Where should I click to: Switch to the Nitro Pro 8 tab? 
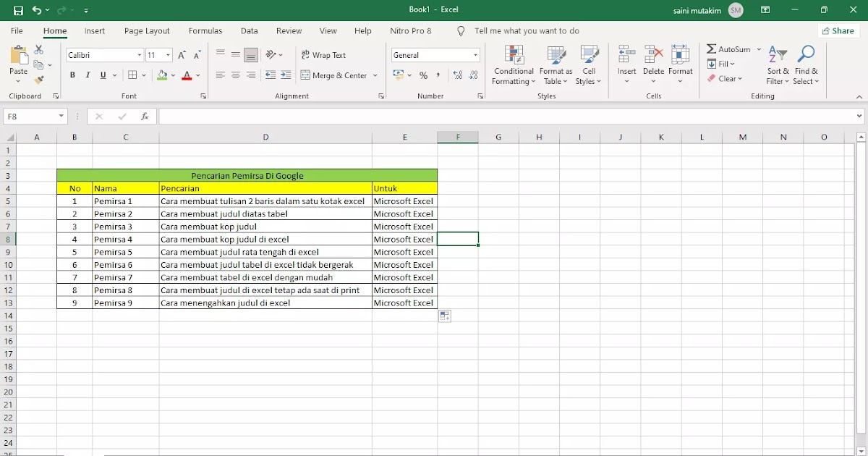pyautogui.click(x=411, y=31)
